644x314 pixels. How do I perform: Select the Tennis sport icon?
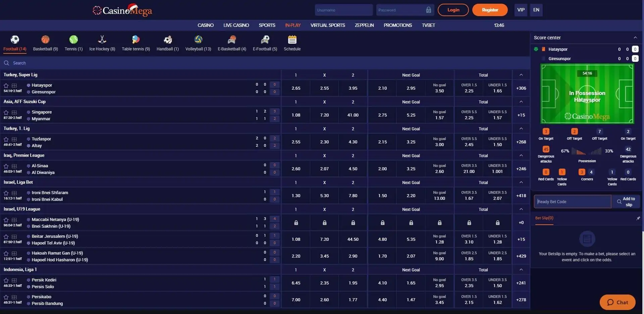click(73, 39)
